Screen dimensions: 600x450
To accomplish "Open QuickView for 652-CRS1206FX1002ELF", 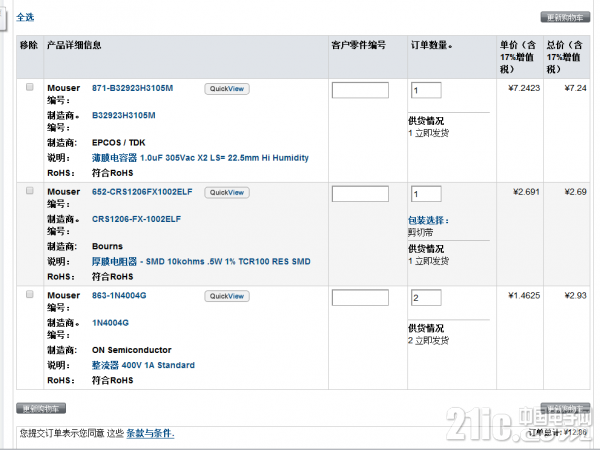I will [227, 192].
